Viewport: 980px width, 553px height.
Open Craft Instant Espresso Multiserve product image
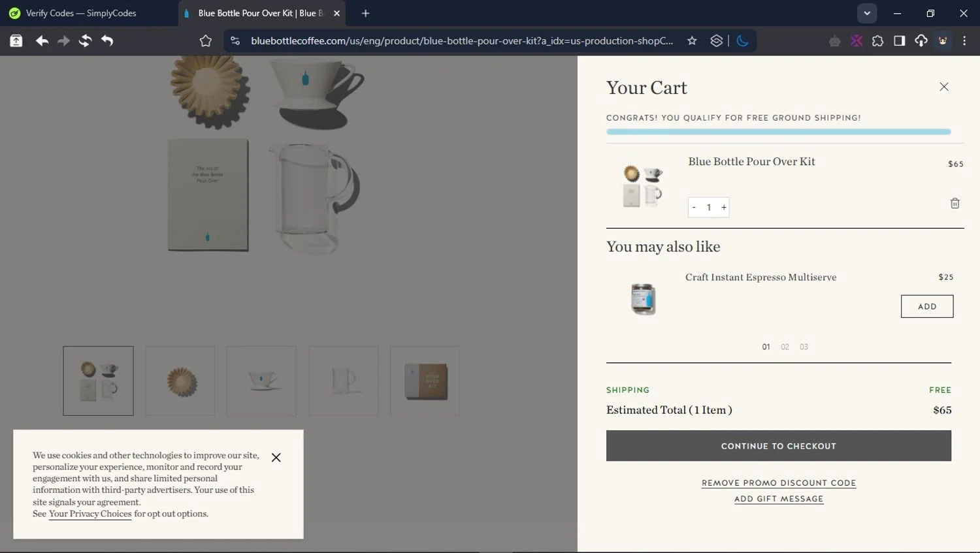click(644, 299)
